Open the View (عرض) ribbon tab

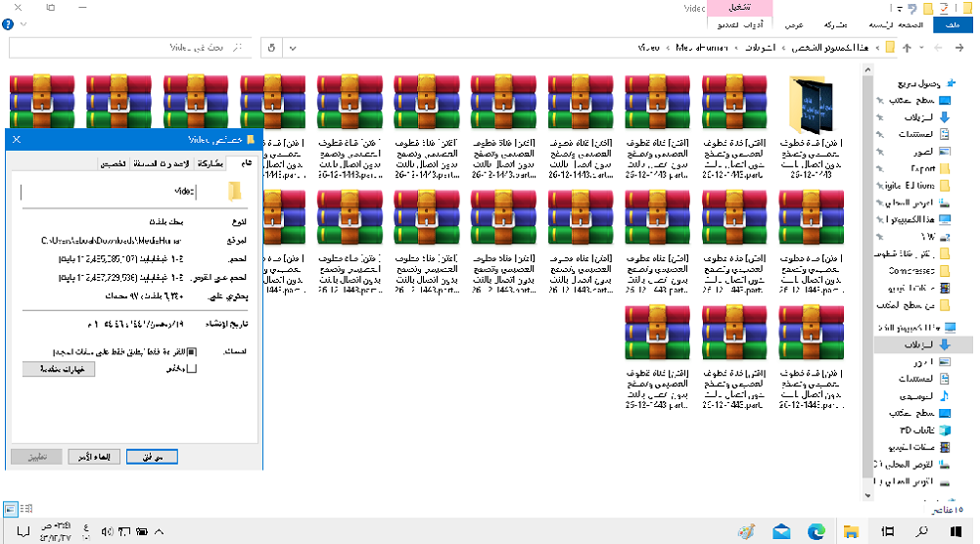click(x=795, y=23)
